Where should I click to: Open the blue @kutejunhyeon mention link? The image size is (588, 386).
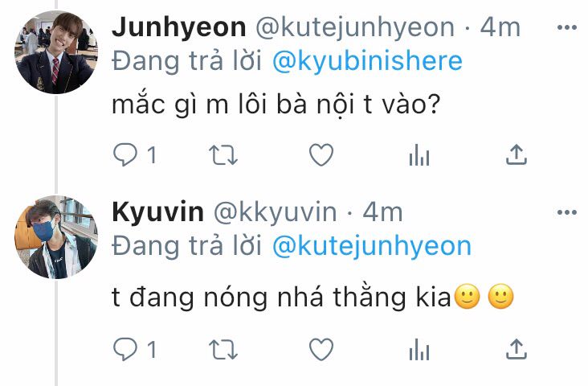click(372, 247)
